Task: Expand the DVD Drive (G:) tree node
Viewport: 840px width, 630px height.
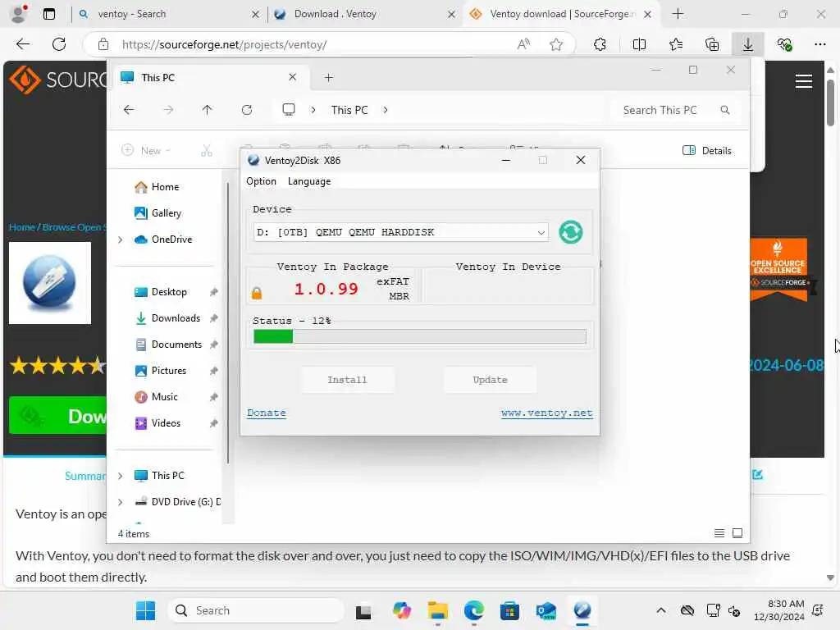Action: click(121, 502)
